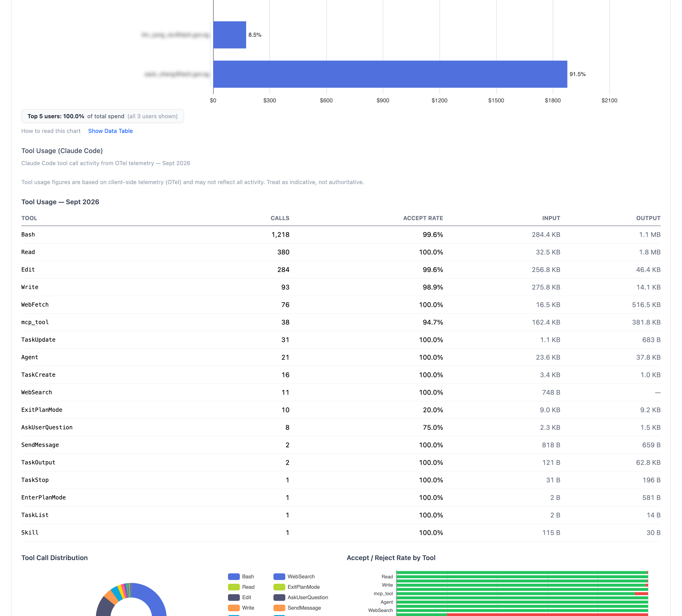This screenshot has width=682, height=616.
Task: Toggle the AskUserQuestion legend swatch
Action: tap(279, 597)
